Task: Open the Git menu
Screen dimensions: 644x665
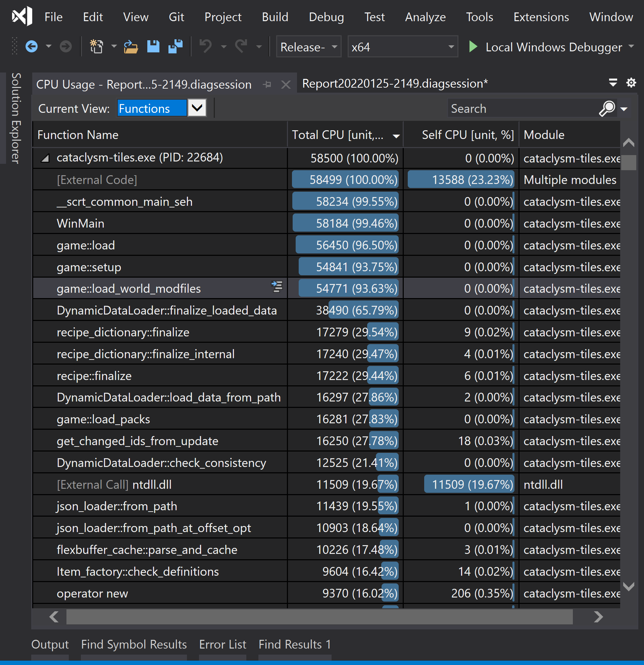Action: [x=176, y=17]
